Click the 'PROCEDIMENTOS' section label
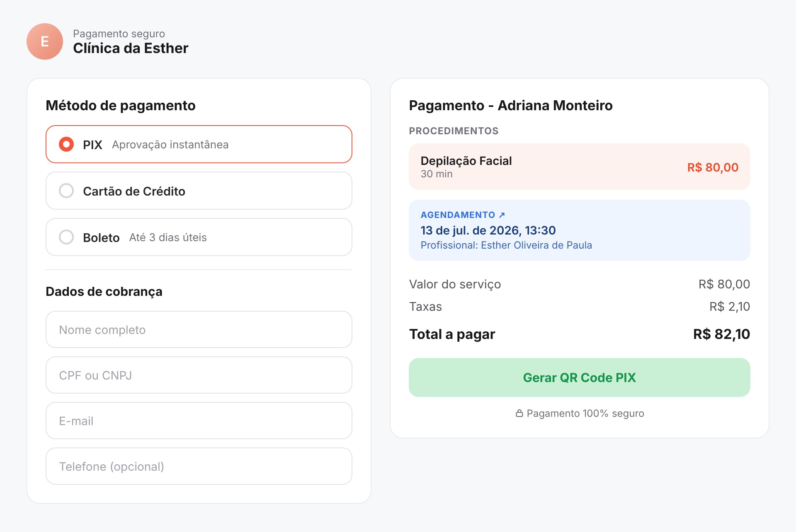The height and width of the screenshot is (532, 796). tap(454, 131)
